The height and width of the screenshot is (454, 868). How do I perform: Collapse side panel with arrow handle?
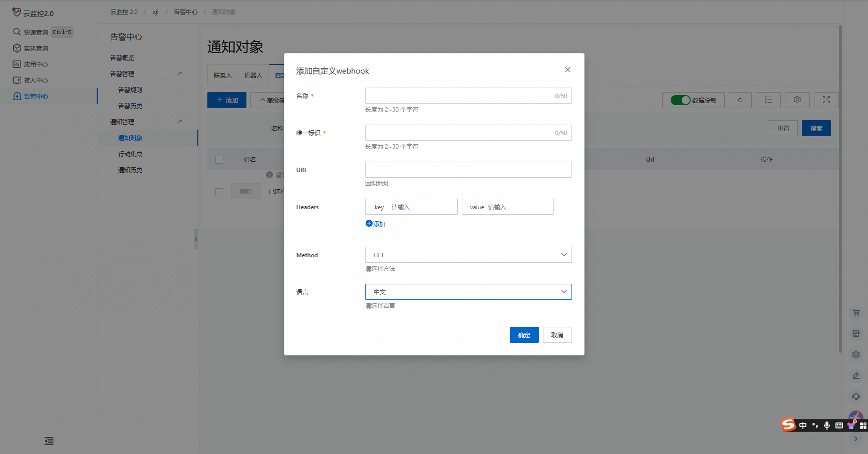(x=196, y=239)
